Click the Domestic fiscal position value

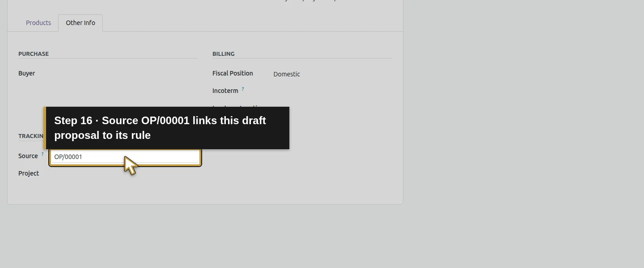287,74
